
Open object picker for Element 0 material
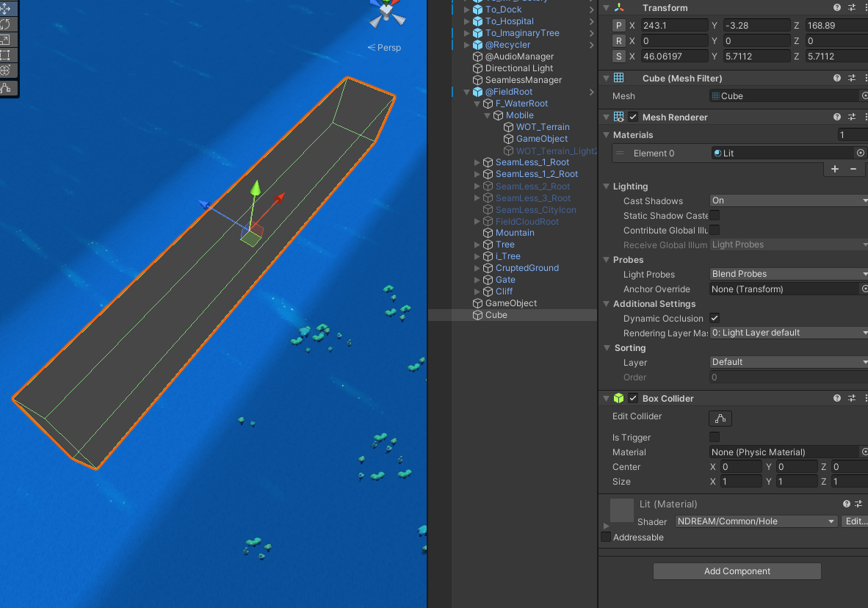(861, 153)
